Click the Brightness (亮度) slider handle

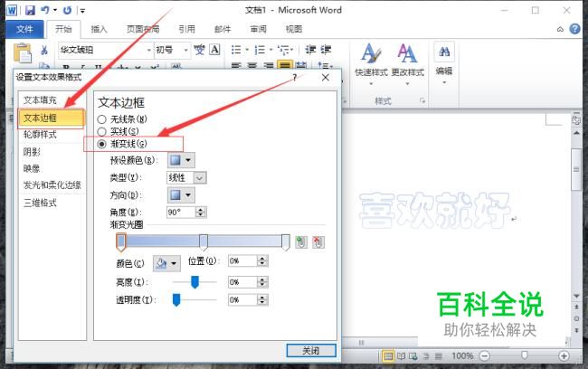[x=194, y=282]
